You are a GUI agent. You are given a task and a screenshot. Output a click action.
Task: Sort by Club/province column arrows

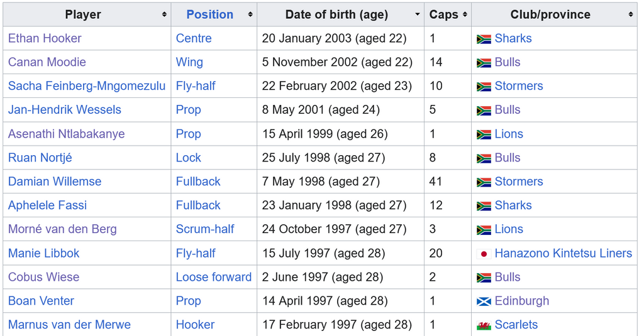[630, 14]
